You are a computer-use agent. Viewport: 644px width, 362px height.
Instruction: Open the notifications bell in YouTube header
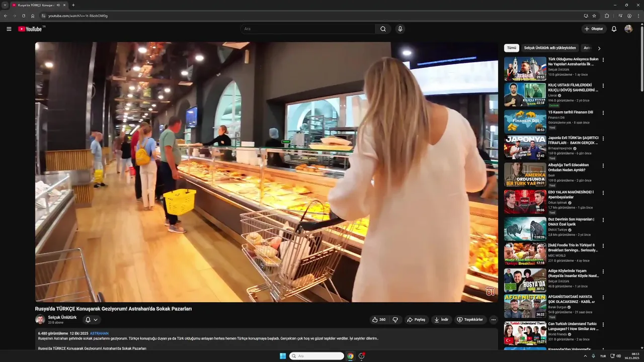[x=614, y=29]
